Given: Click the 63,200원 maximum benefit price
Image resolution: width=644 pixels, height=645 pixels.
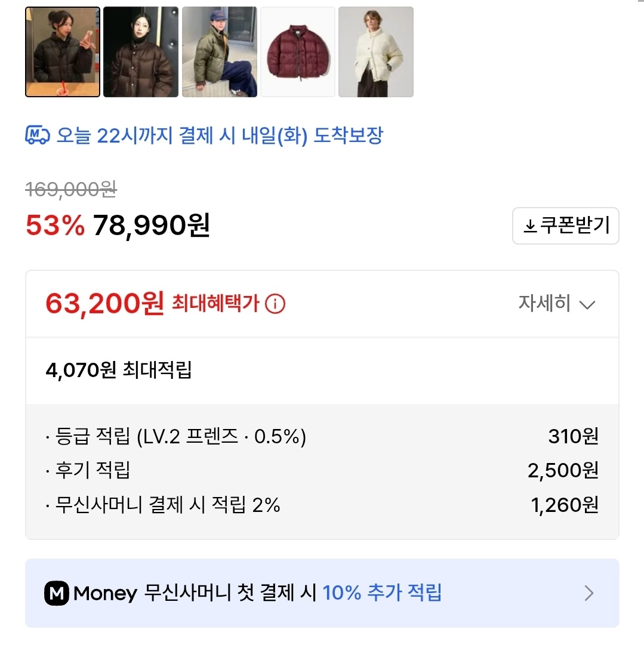Looking at the screenshot, I should click(104, 304).
